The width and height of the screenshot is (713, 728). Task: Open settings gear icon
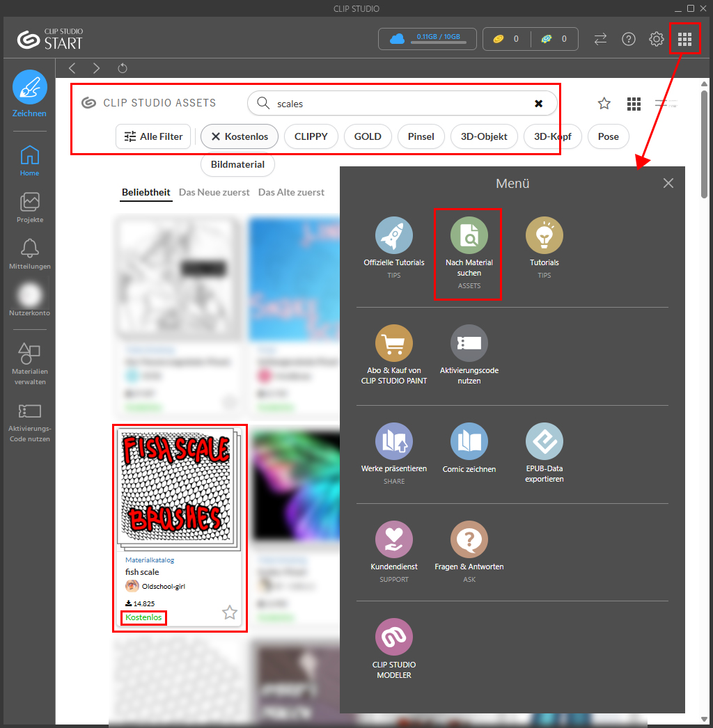click(657, 39)
